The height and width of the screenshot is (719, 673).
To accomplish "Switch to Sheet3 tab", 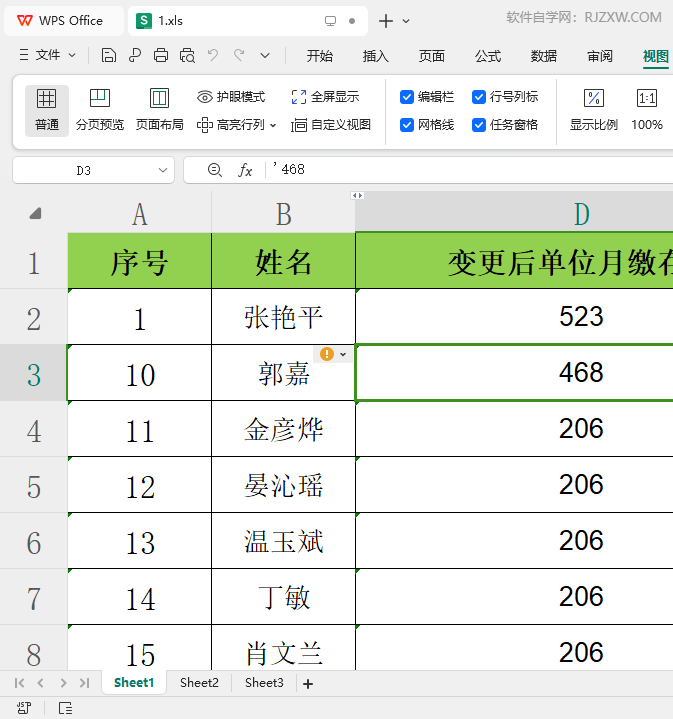I will 264,683.
